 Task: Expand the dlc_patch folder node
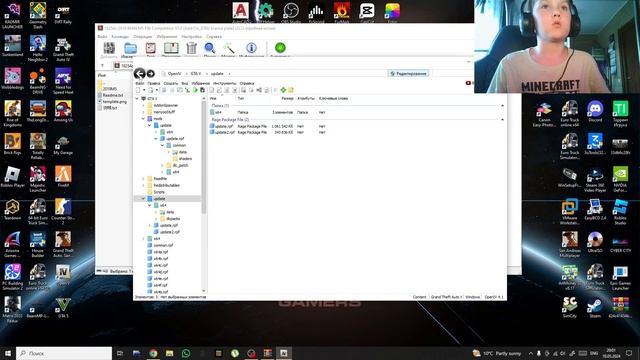[162, 165]
